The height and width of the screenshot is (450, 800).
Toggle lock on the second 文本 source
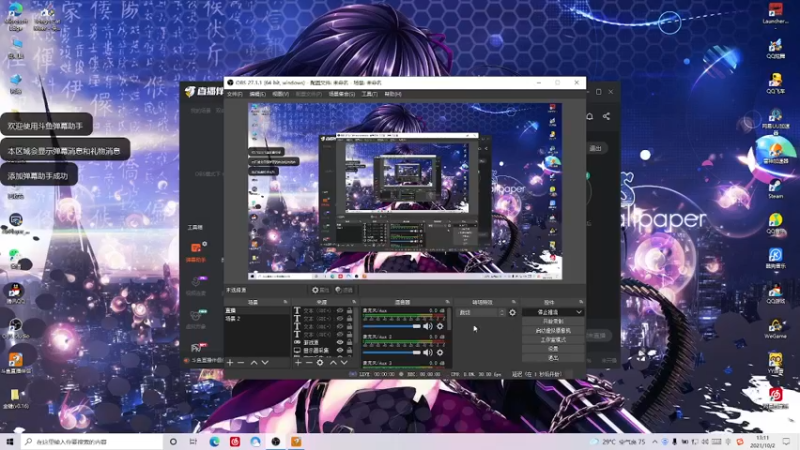tap(349, 318)
